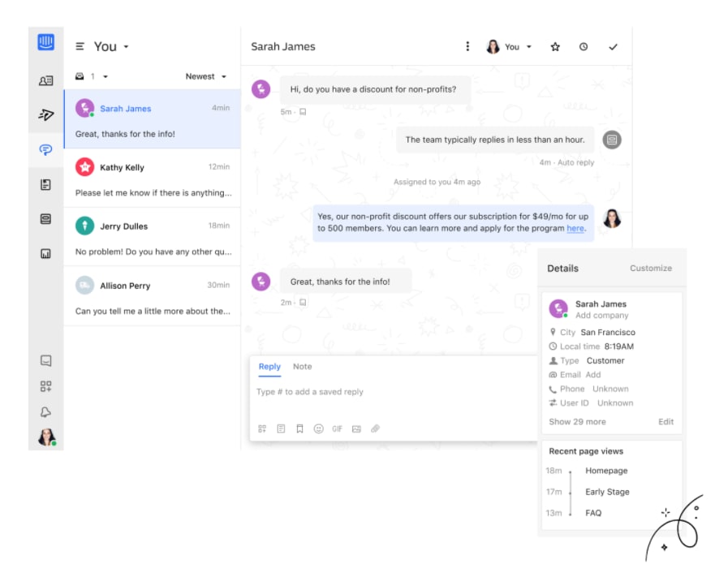Click the 'Assigned to you 4m ago' text

point(437,182)
